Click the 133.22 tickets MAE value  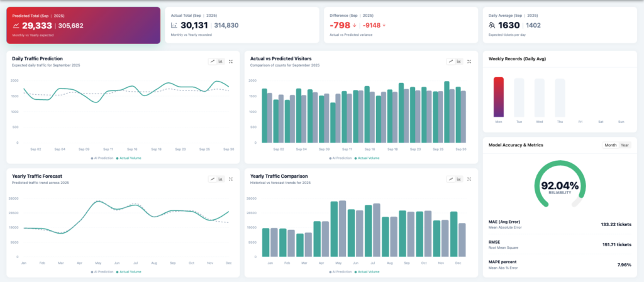pos(615,224)
